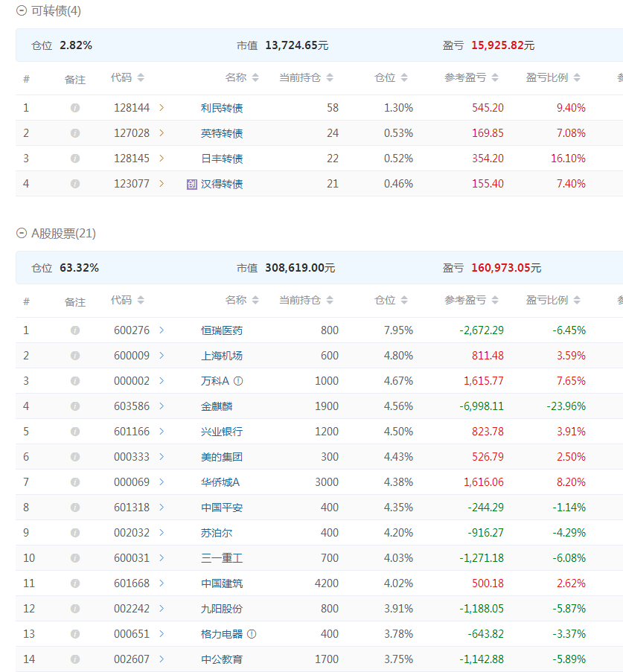Open the 中公教育 stock link

point(222,659)
